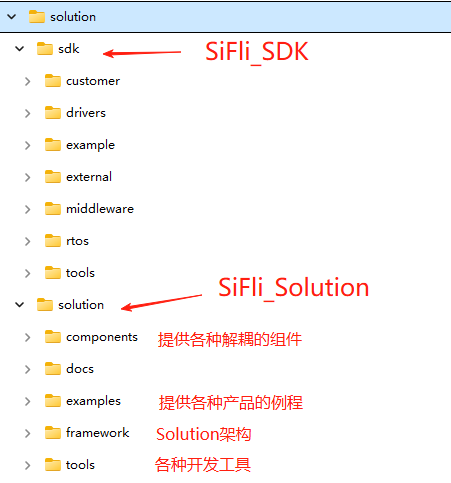Select the tools folder under sdk
The width and height of the screenshot is (451, 483).
pos(80,273)
